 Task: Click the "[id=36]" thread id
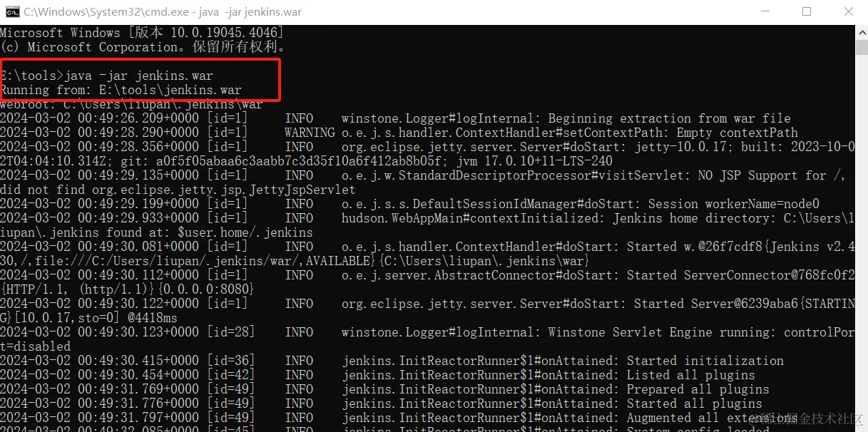[x=230, y=361]
